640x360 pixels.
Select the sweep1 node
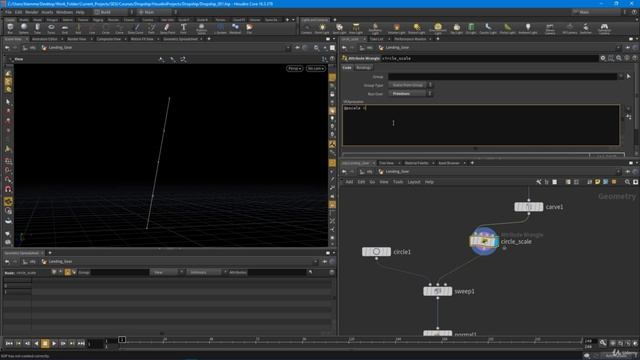coord(437,291)
